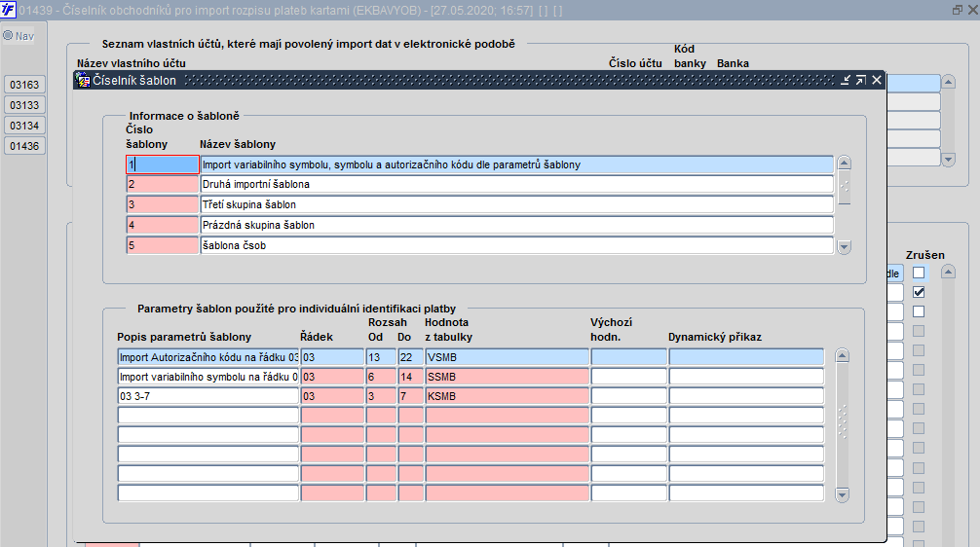Select the Druhá importní šablona row

516,184
